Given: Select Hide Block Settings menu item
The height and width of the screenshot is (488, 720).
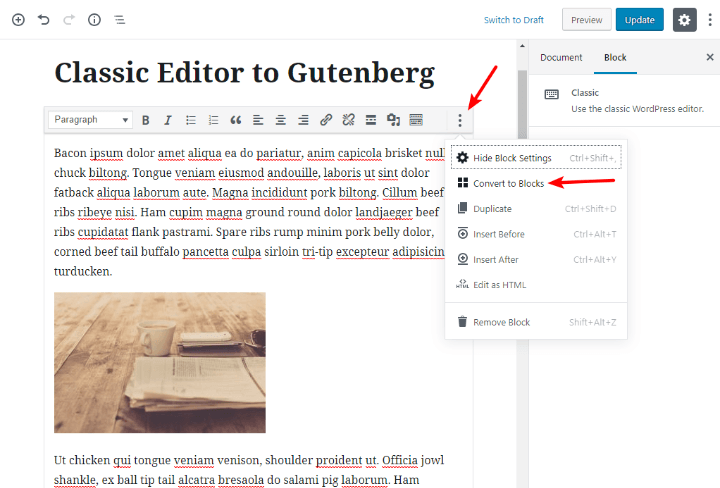Looking at the screenshot, I should pos(536,157).
